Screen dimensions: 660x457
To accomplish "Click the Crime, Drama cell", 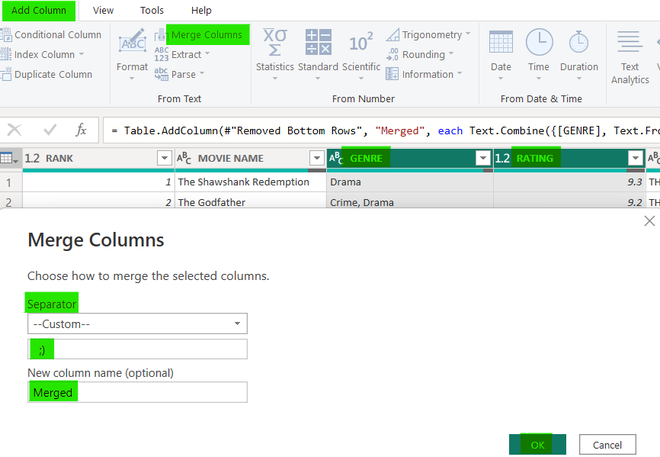I will (410, 202).
